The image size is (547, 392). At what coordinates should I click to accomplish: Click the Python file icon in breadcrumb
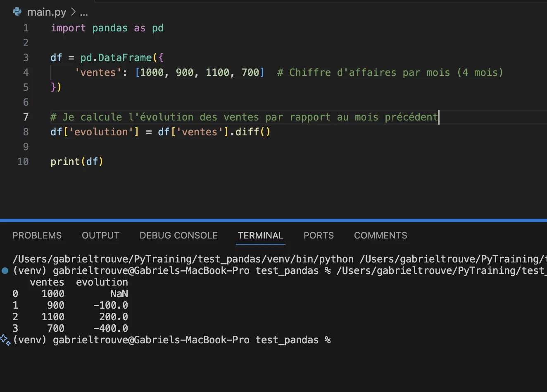[x=17, y=12]
